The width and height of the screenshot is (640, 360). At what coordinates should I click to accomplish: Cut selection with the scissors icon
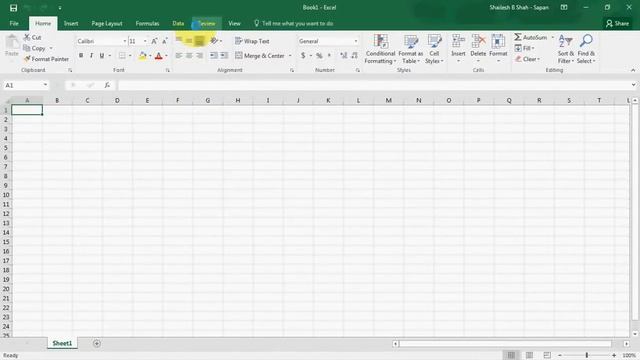pyautogui.click(x=32, y=37)
